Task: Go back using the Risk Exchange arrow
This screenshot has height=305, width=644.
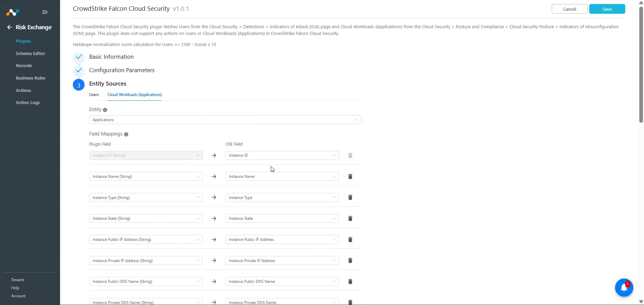Action: [x=9, y=27]
